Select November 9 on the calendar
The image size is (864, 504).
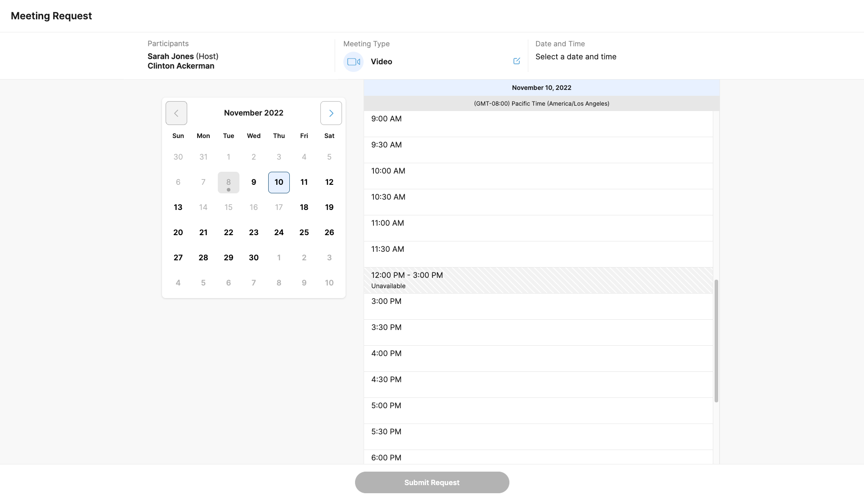click(x=254, y=182)
